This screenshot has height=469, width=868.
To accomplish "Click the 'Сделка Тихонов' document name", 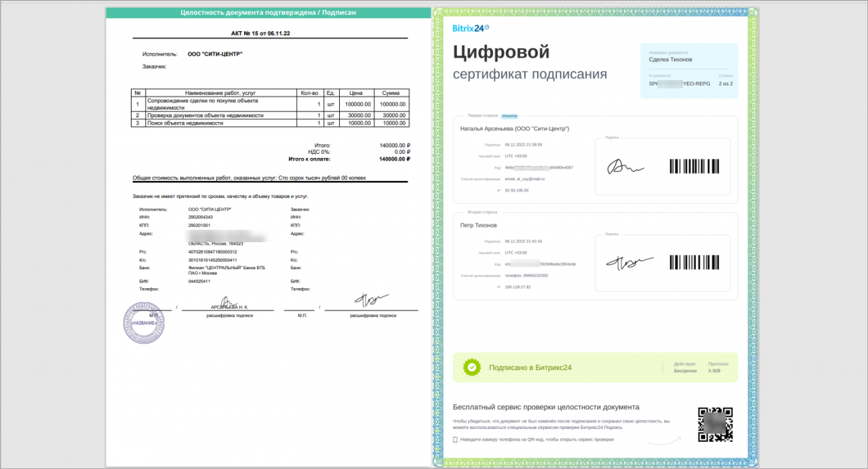I will point(671,60).
